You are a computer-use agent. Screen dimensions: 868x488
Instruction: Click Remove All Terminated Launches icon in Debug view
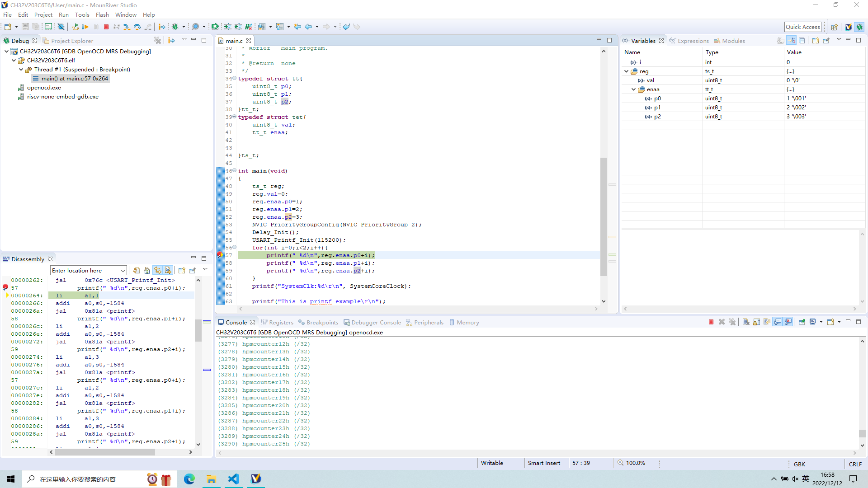157,41
